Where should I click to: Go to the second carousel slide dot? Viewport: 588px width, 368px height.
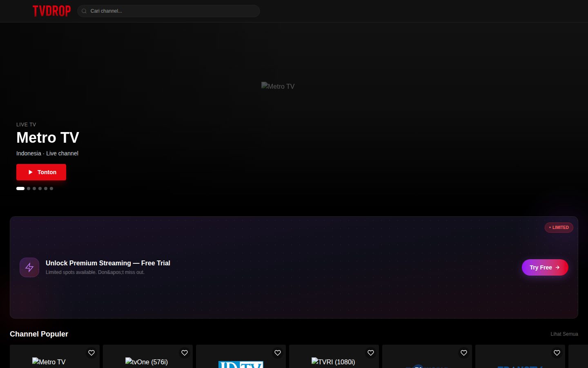click(x=29, y=188)
